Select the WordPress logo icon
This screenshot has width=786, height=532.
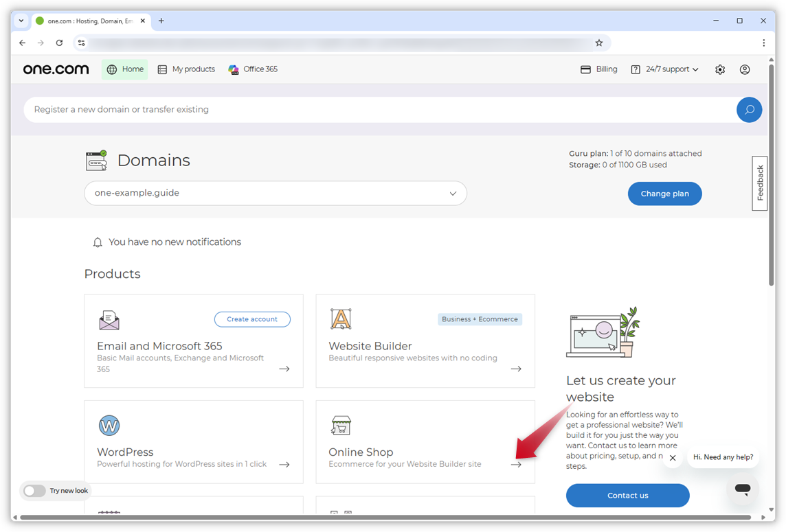pos(109,426)
